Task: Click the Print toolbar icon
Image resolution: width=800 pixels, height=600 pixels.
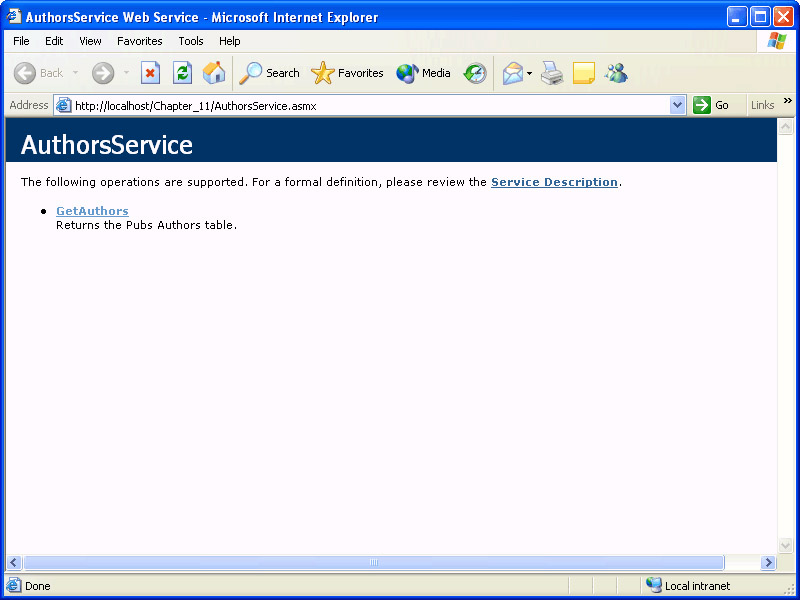Action: (552, 73)
